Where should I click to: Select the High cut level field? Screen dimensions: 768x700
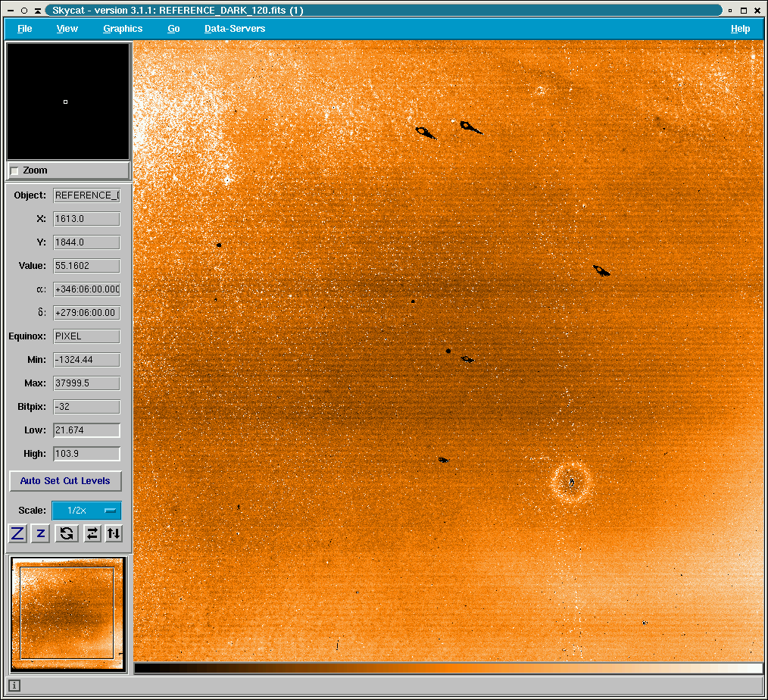[86, 454]
